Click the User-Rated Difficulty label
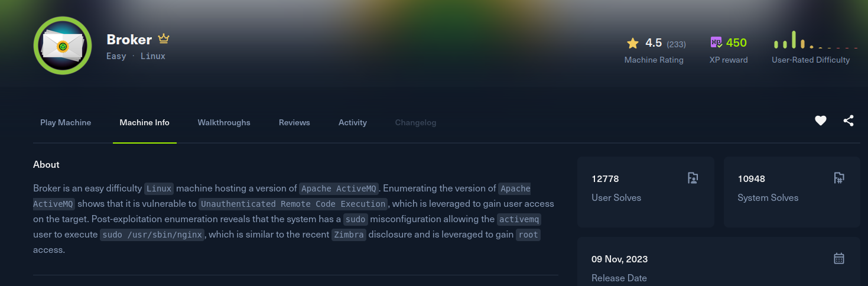Screen dimensions: 868x286 click(811, 60)
